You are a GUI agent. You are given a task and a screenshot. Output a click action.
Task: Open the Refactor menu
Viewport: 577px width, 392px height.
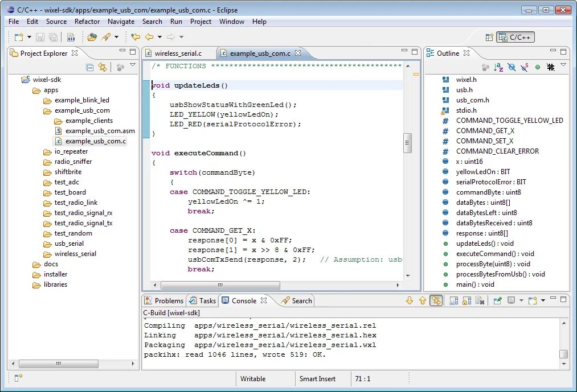click(87, 22)
